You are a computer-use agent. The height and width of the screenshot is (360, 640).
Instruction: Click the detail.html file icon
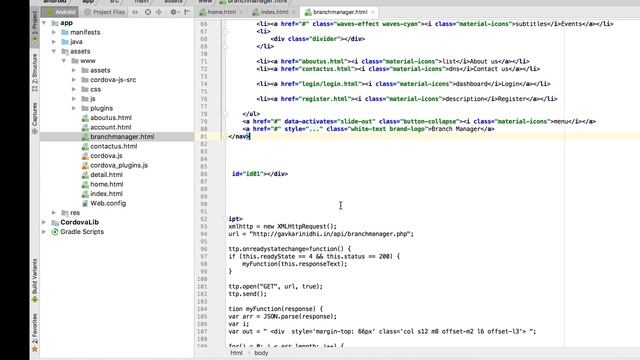[x=85, y=175]
